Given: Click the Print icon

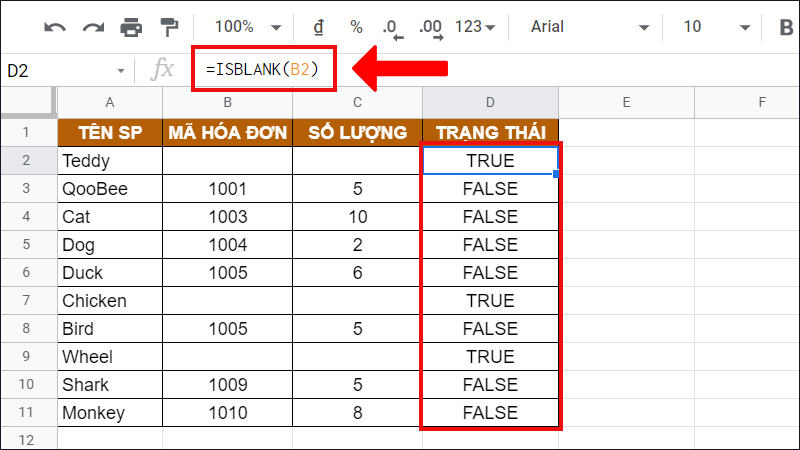Looking at the screenshot, I should coord(131,27).
